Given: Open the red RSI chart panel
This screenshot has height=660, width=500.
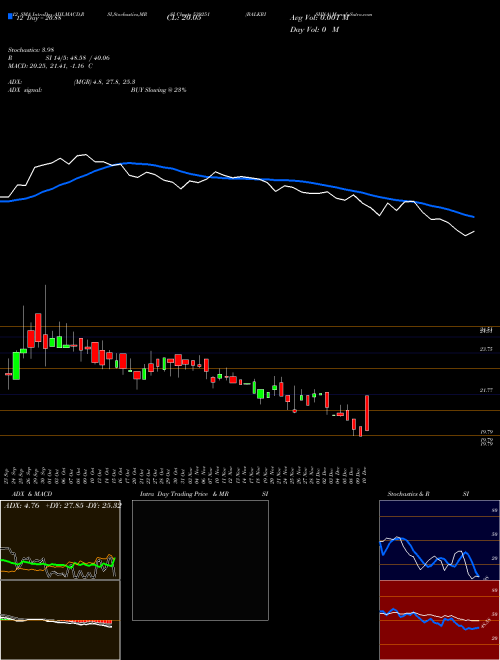Looking at the screenshot, I should pyautogui.click(x=439, y=620).
